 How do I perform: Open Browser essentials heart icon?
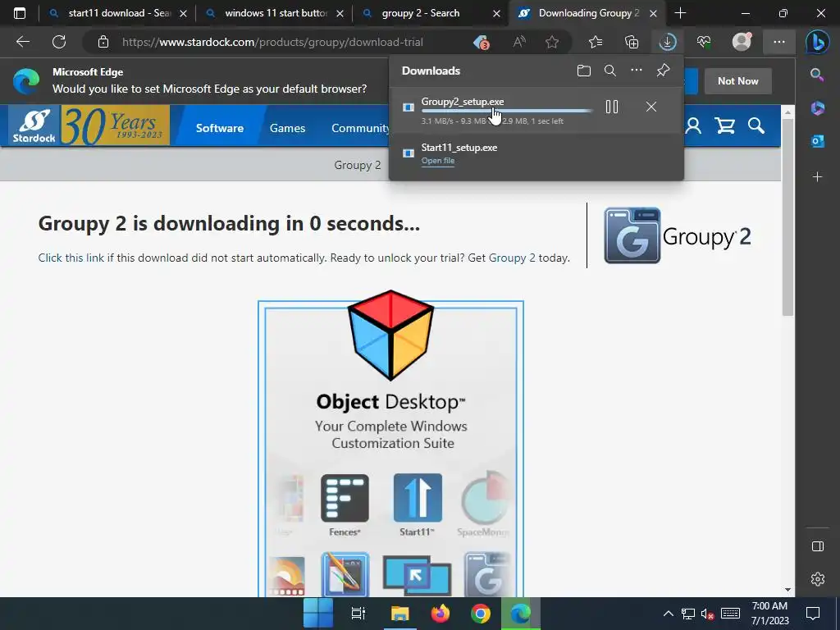click(703, 42)
